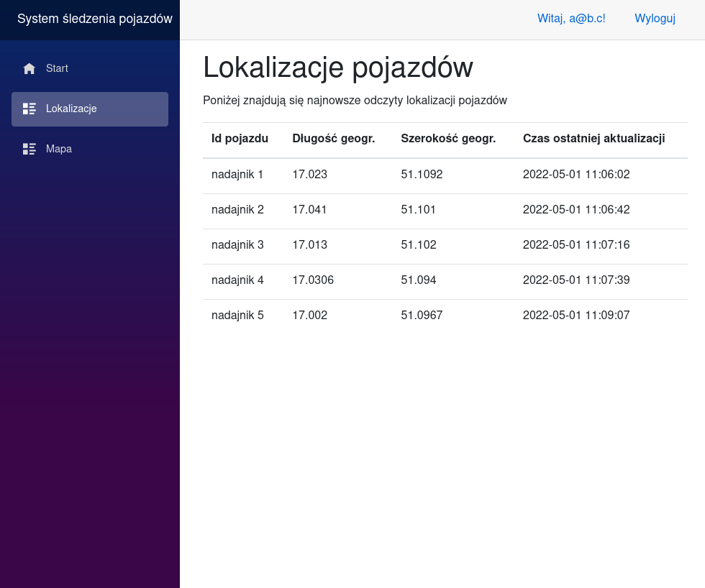The height and width of the screenshot is (588, 705).
Task: Go to the Mapa page
Action: tap(59, 150)
